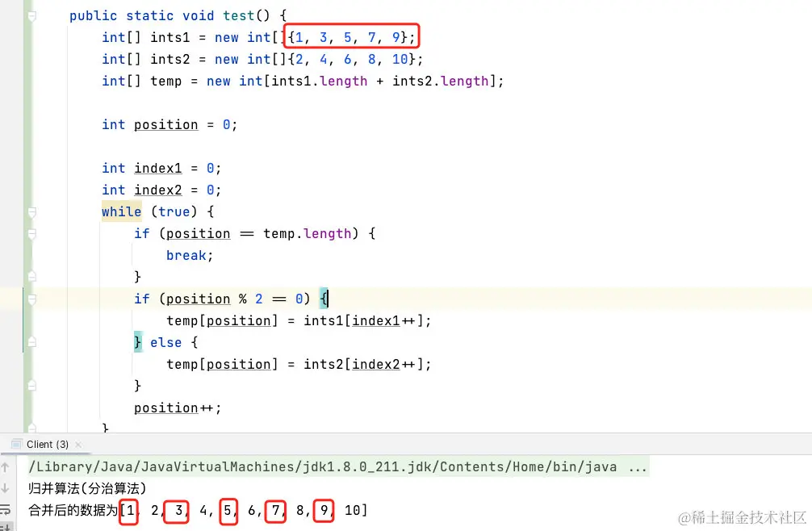Viewport: 812px width, 531px height.
Task: Click the up arrow in the console toolbar
Action: tap(5, 467)
